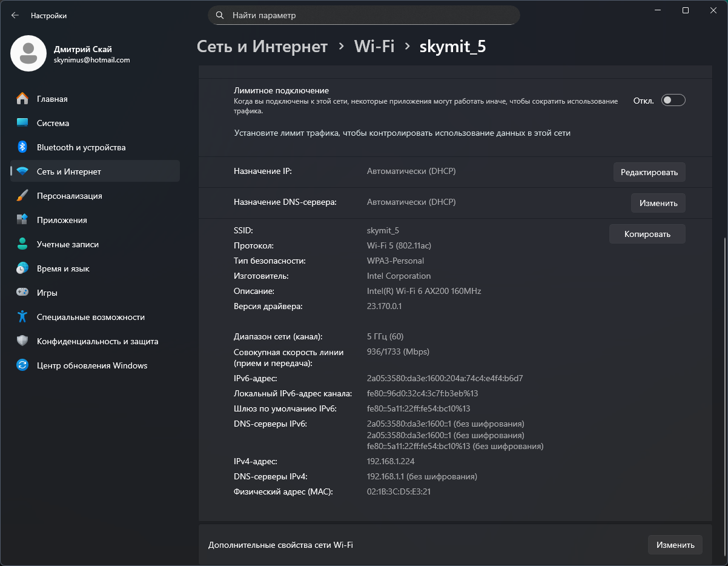728x566 pixels.
Task: Select 'Время и язык' in the sidebar
Action: (x=63, y=268)
